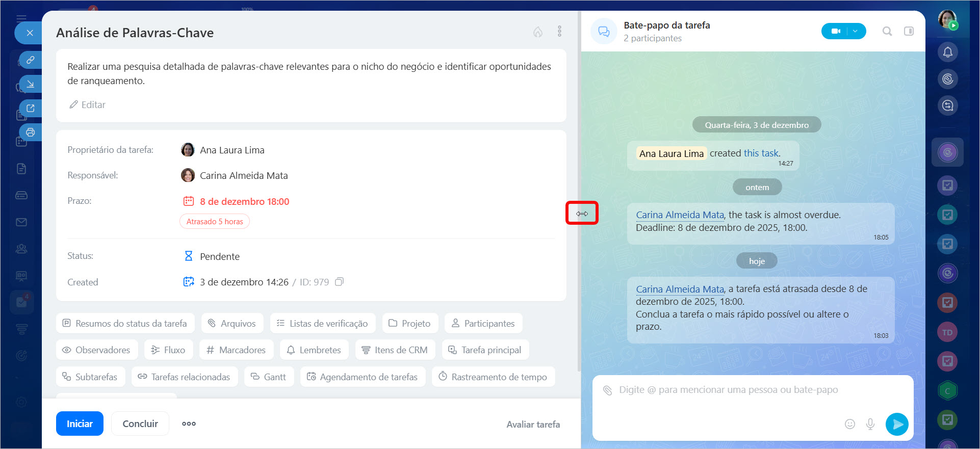Click the panel resize divider handle

tap(582, 214)
